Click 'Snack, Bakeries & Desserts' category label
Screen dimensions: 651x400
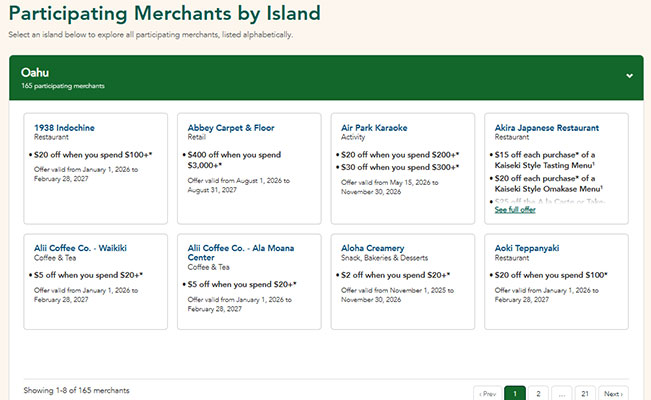tap(384, 258)
